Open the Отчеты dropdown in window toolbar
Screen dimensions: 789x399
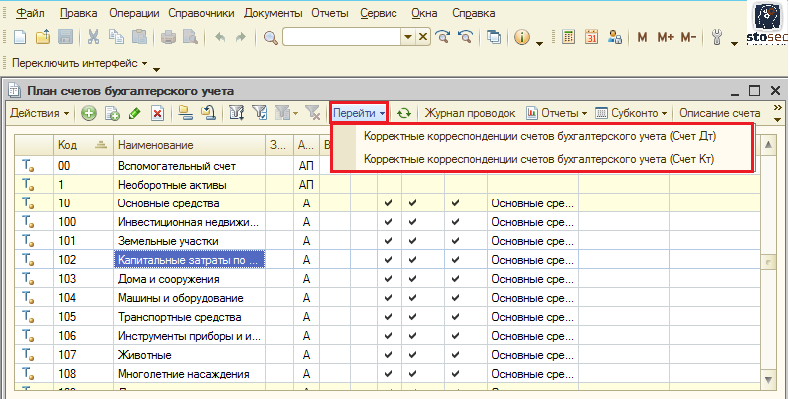[x=557, y=114]
